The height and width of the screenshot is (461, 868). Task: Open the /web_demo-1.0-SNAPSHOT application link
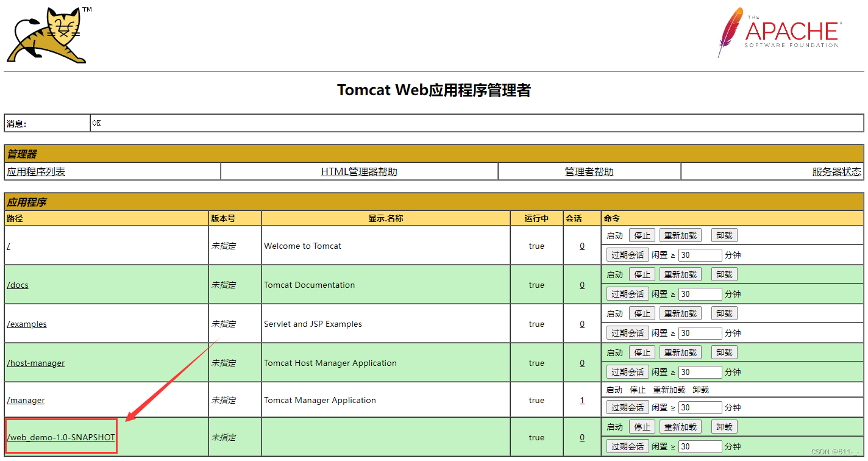point(61,438)
